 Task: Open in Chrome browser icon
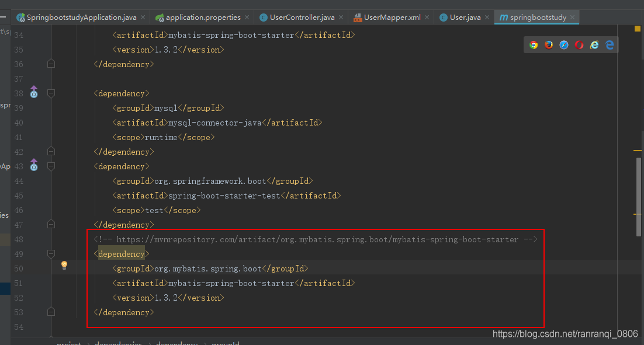(x=534, y=45)
